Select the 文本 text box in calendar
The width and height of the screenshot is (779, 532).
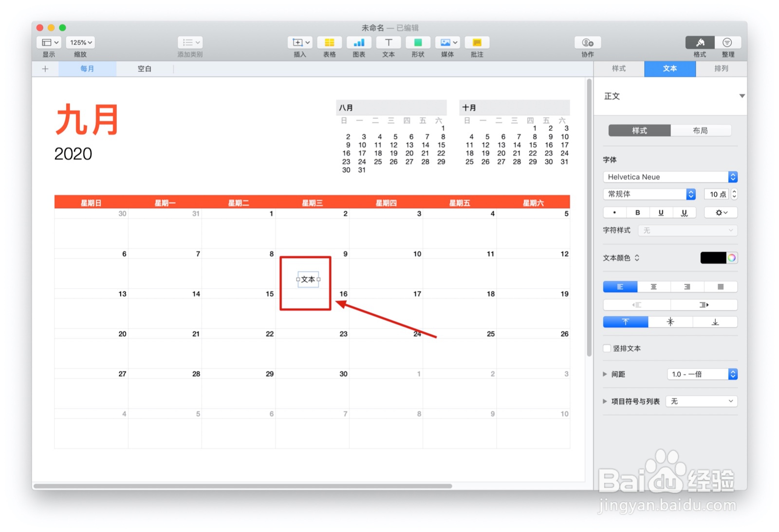coord(308,279)
